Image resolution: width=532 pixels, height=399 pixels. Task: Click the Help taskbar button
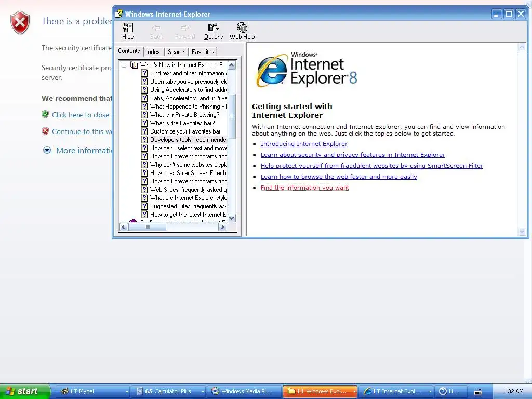pyautogui.click(x=451, y=391)
